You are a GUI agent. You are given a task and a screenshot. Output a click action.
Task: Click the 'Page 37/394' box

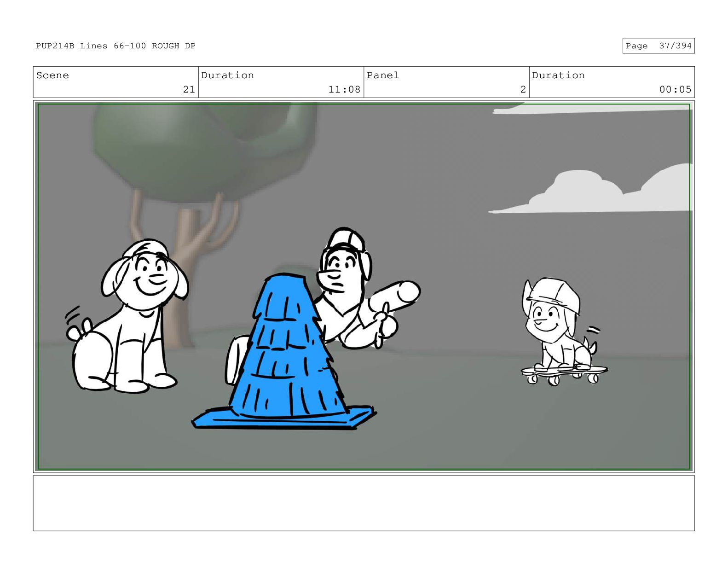coord(658,46)
